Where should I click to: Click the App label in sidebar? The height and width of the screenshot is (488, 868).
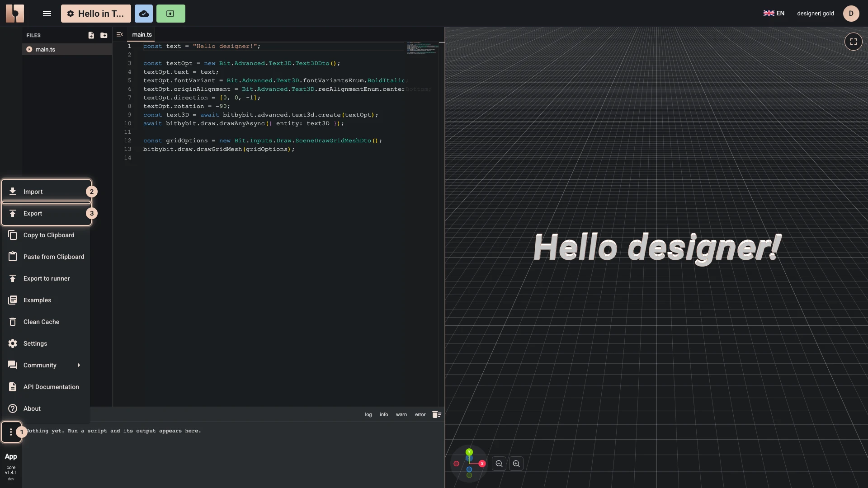click(x=11, y=456)
